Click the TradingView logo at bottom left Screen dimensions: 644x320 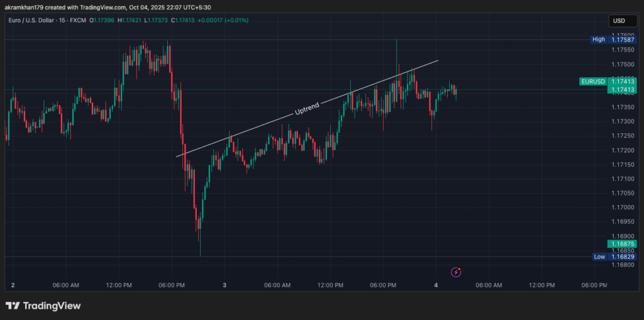[x=43, y=306]
